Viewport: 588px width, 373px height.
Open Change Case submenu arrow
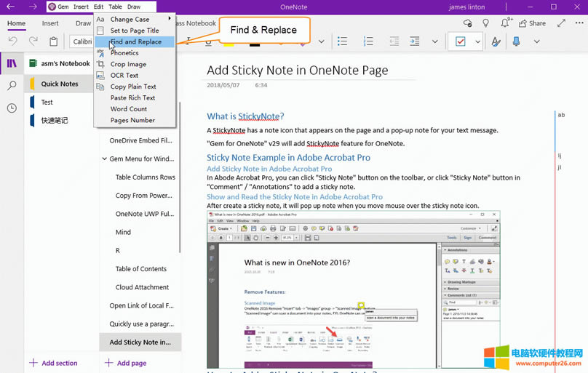[x=170, y=19]
